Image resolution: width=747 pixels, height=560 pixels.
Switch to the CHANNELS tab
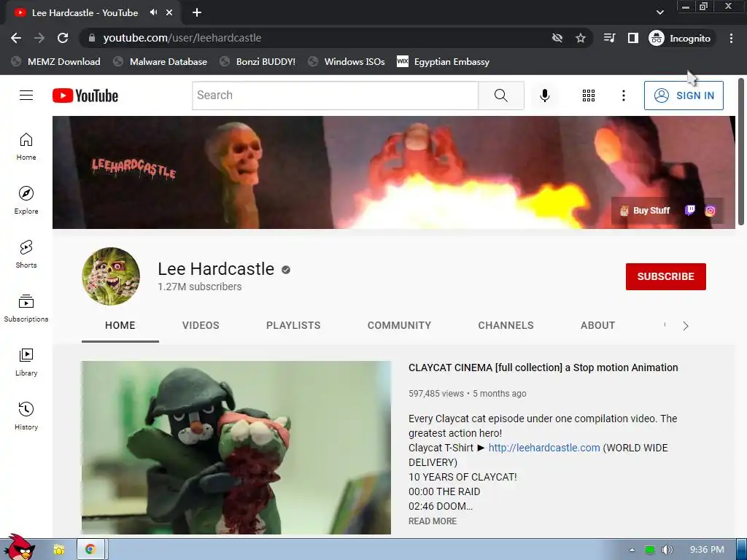pos(506,325)
